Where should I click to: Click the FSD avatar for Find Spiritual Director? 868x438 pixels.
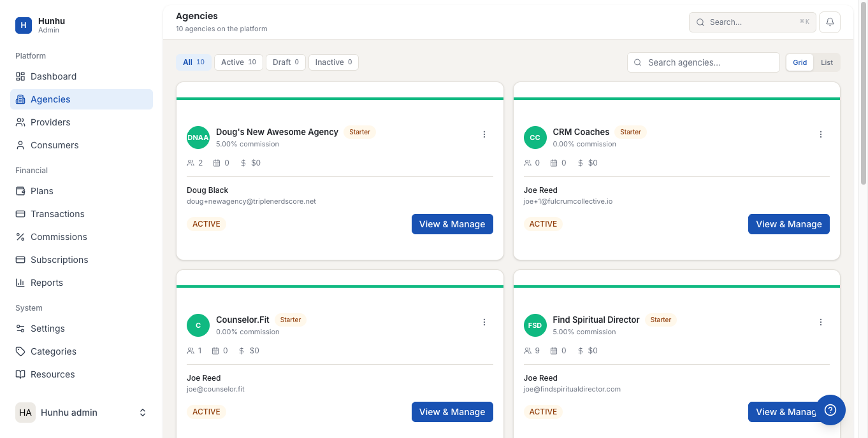[x=535, y=325]
